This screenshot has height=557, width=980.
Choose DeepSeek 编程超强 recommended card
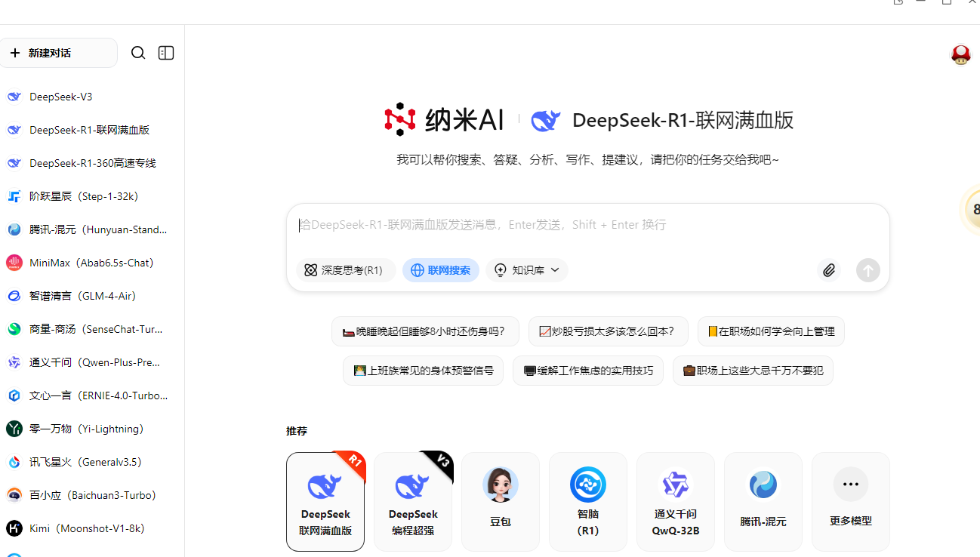click(413, 502)
